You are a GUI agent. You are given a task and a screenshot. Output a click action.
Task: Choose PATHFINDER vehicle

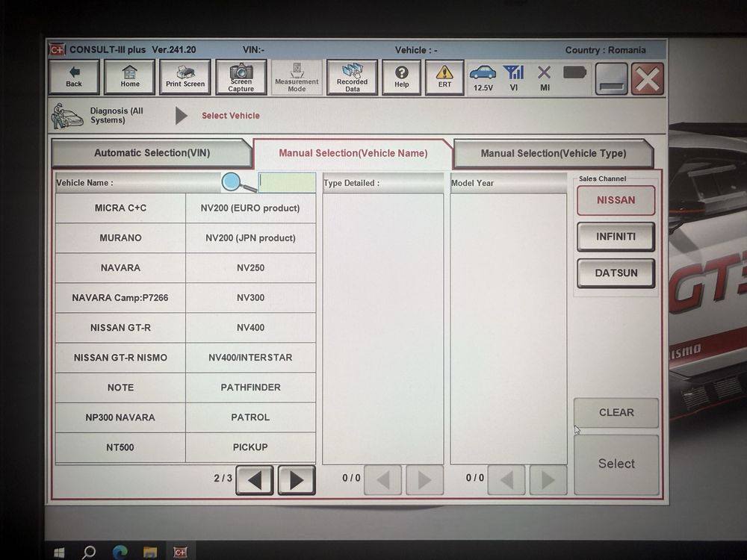[x=250, y=388]
